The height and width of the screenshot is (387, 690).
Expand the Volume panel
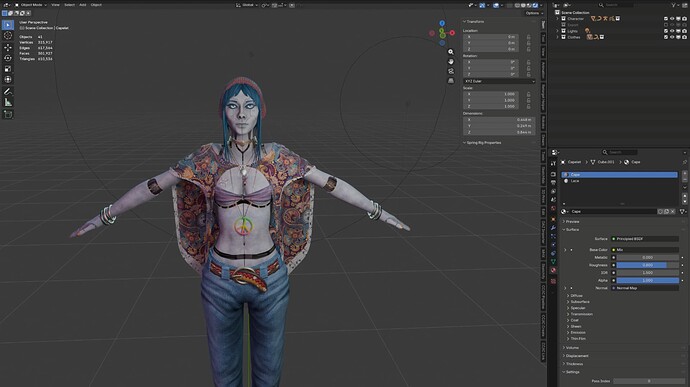572,348
